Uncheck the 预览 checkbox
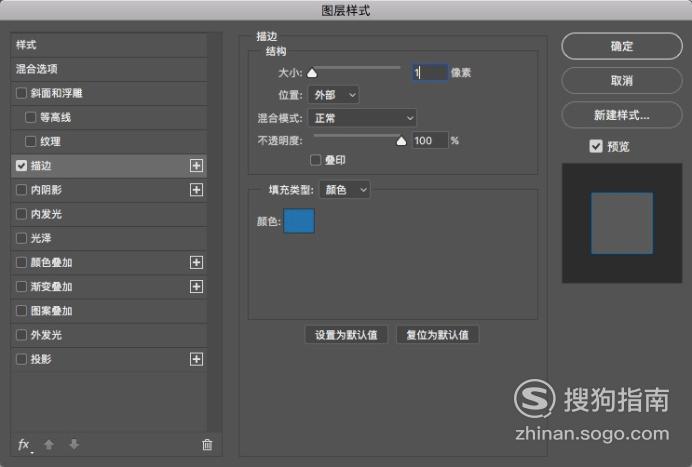692x467 pixels. (x=596, y=146)
